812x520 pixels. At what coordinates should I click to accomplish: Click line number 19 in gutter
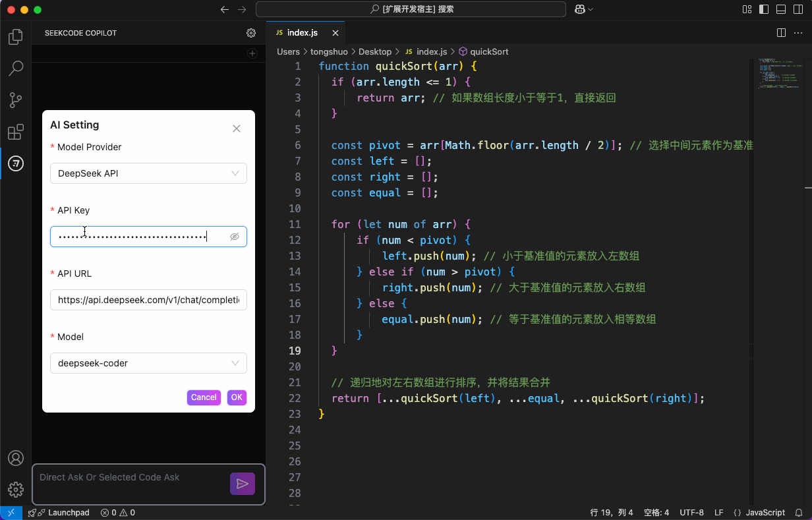click(293, 351)
